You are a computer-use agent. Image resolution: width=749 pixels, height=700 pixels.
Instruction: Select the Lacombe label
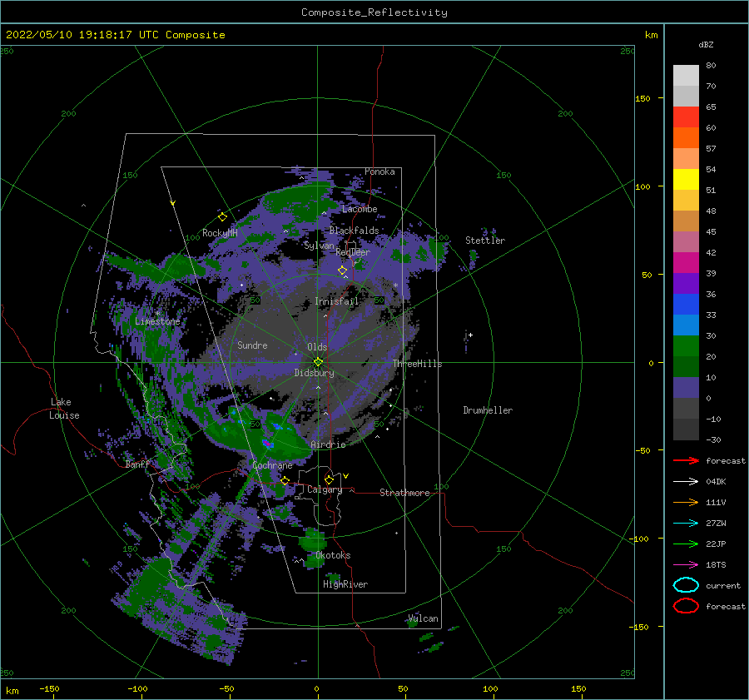360,209
